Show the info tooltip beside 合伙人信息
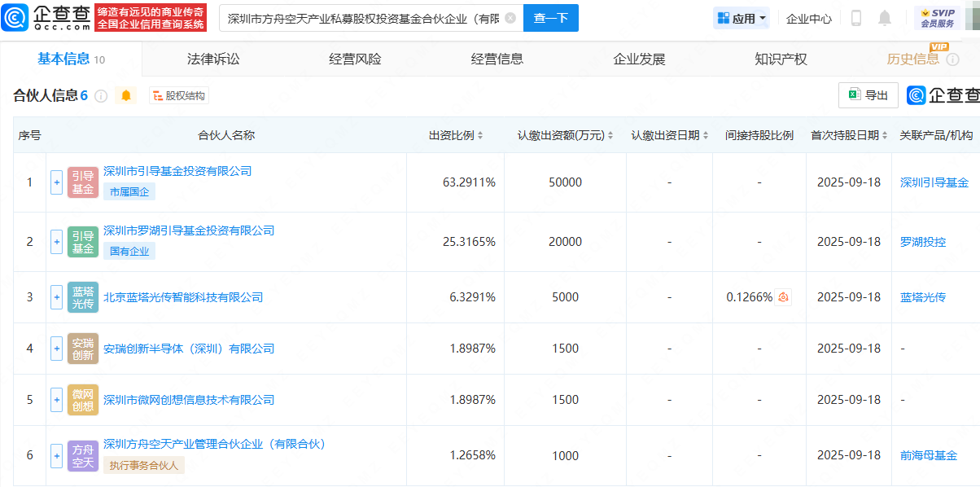 (101, 96)
